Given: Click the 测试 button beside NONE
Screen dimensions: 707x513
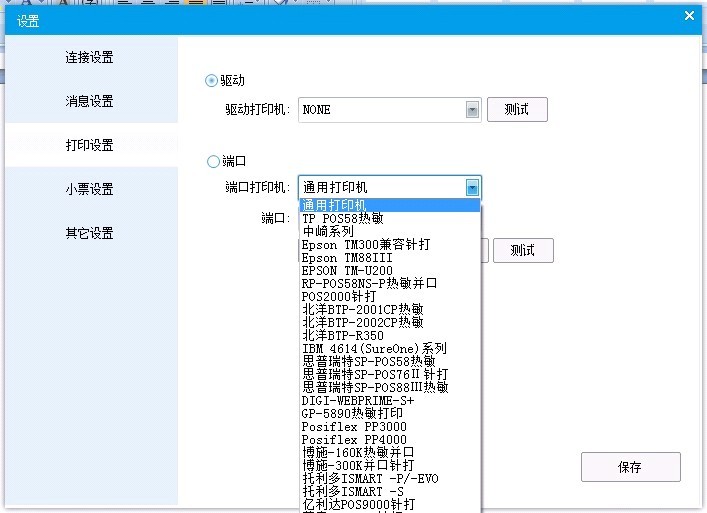Looking at the screenshot, I should [517, 110].
